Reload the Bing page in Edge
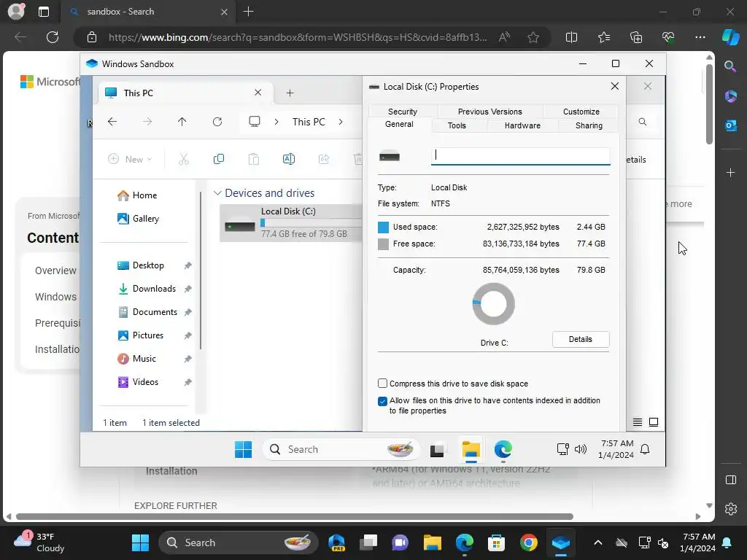Image resolution: width=747 pixels, height=560 pixels. pos(53,37)
